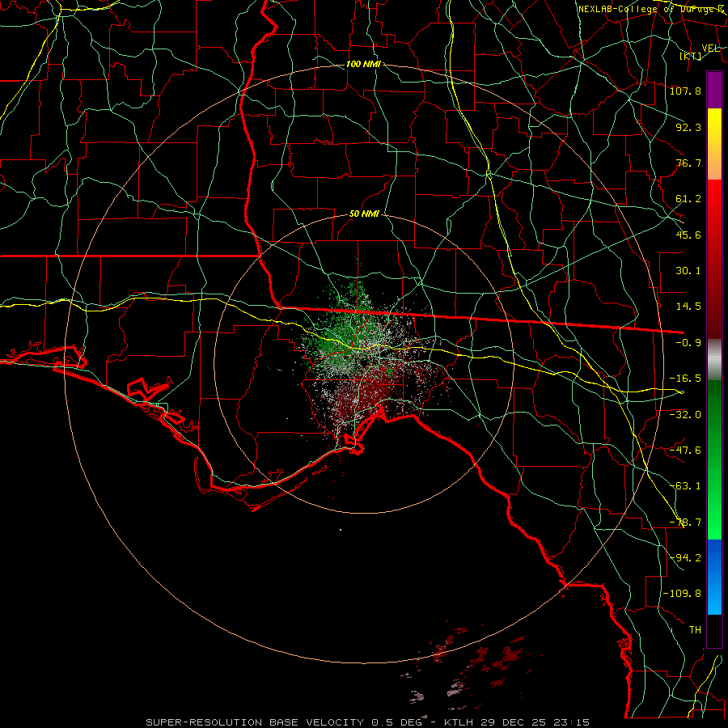
Task: Click the VEL legend title
Action: (710, 49)
